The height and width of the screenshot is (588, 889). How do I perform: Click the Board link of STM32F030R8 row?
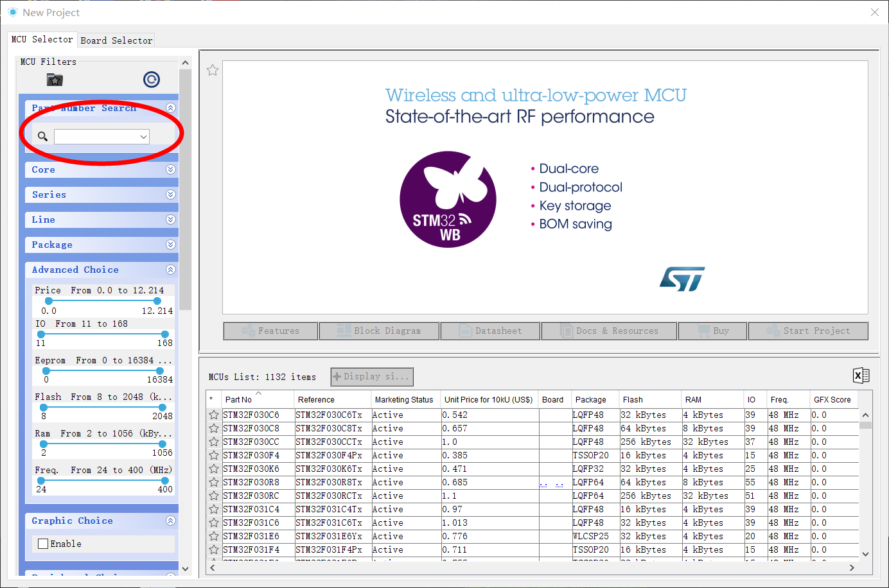[x=552, y=485]
